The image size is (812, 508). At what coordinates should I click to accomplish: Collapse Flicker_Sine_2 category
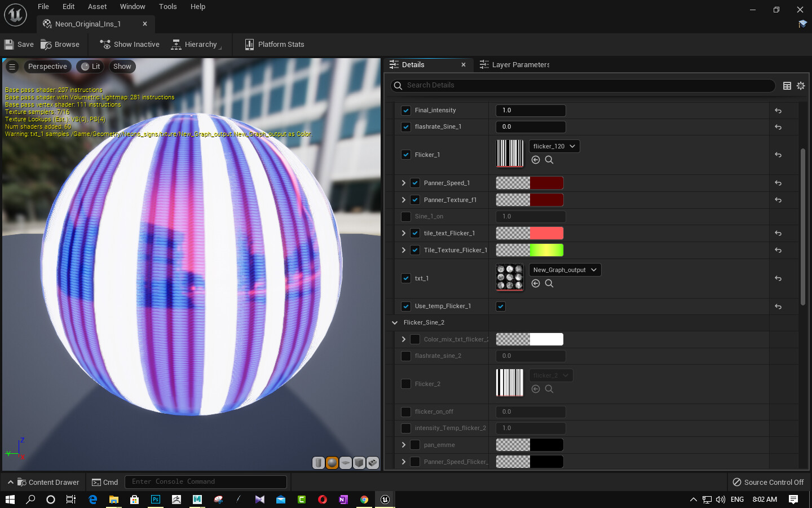(395, 323)
